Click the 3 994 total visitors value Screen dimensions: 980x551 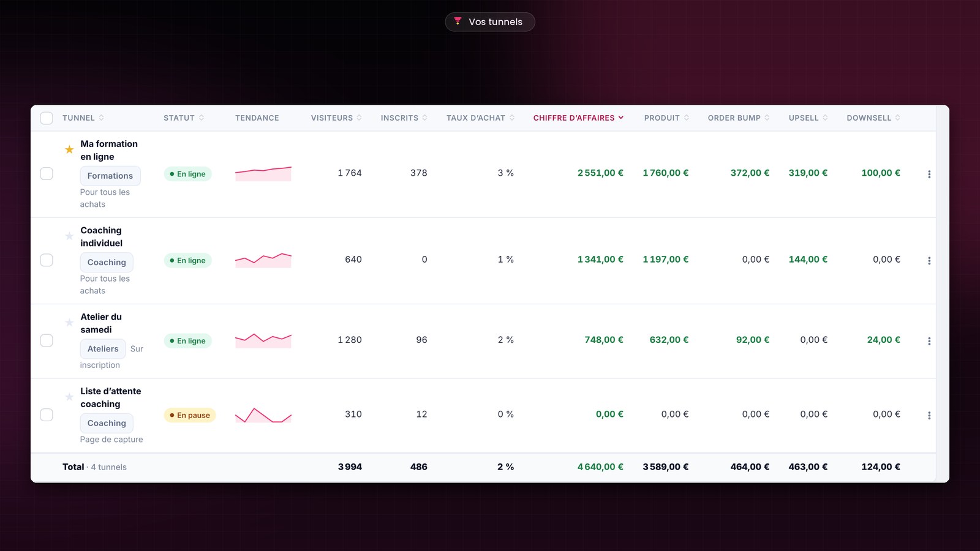coord(350,467)
